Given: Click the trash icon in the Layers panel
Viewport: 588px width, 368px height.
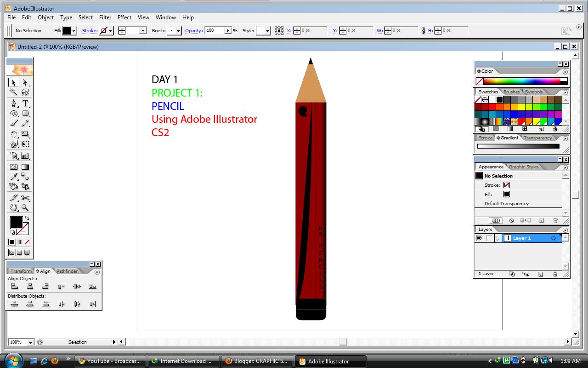Looking at the screenshot, I should click(555, 274).
